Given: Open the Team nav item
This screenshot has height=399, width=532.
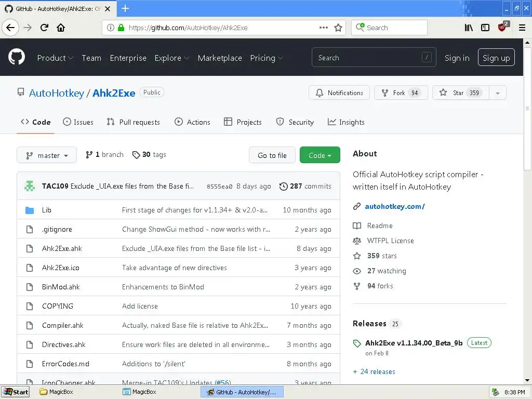Looking at the screenshot, I should point(91,58).
